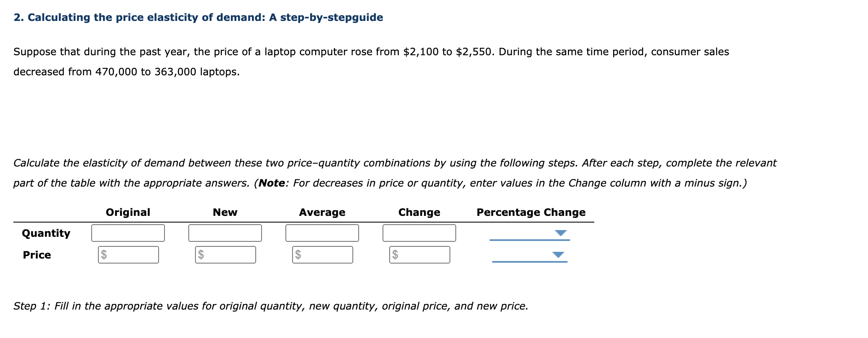This screenshot has width=868, height=338.
Task: Click the Average Quantity input field
Action: (322, 233)
